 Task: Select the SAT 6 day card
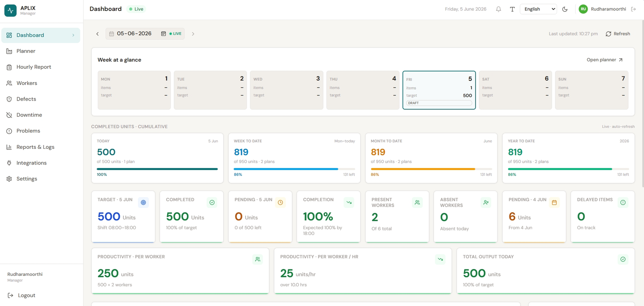[x=515, y=90]
